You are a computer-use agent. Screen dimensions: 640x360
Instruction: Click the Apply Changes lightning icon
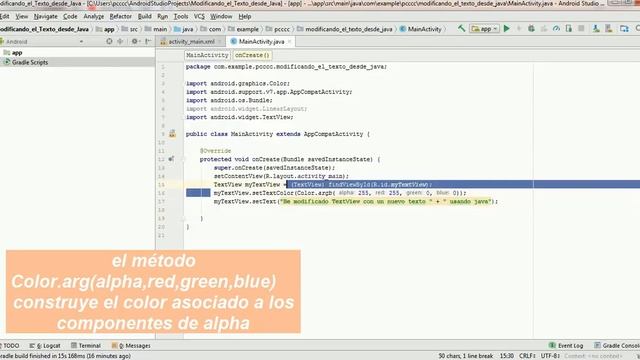[519, 29]
